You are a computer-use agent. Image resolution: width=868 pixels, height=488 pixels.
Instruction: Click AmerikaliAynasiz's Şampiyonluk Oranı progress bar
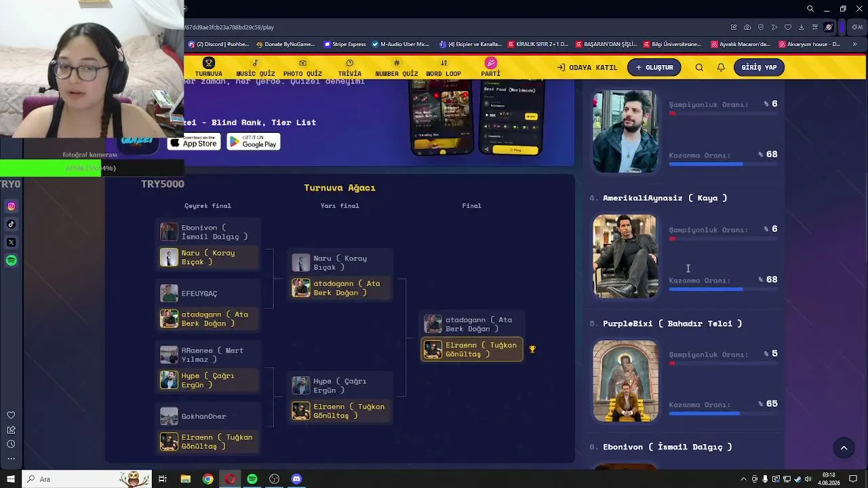click(723, 239)
